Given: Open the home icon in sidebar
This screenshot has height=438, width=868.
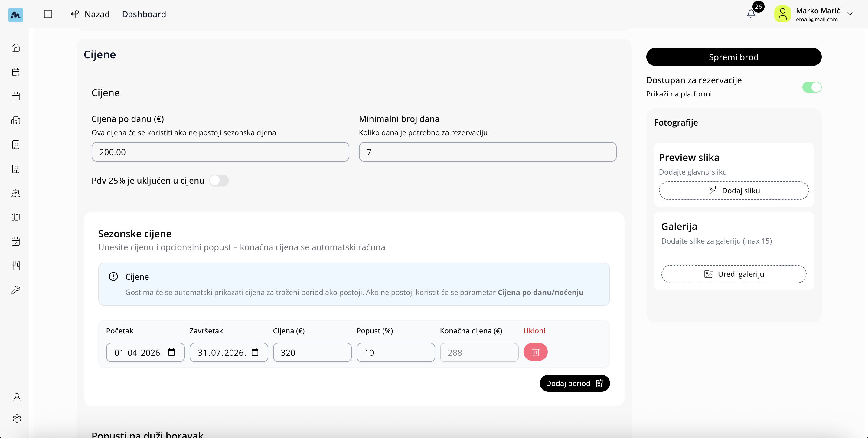Looking at the screenshot, I should pyautogui.click(x=16, y=48).
